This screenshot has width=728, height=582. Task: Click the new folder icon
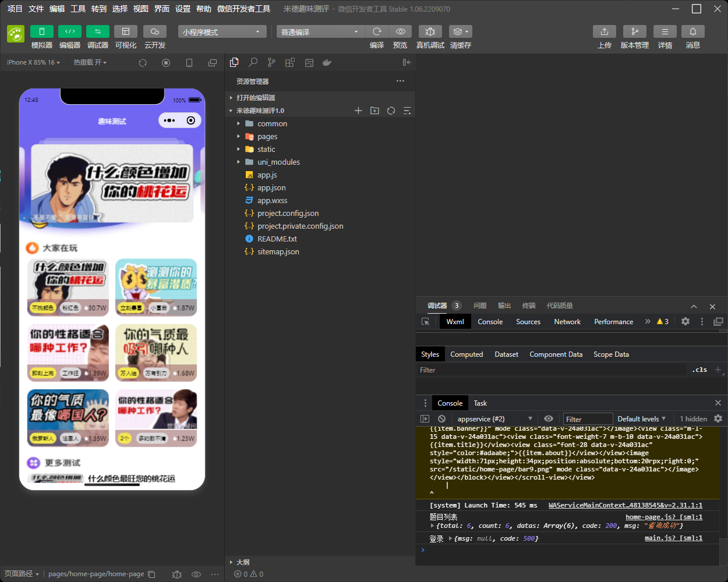pyautogui.click(x=374, y=111)
